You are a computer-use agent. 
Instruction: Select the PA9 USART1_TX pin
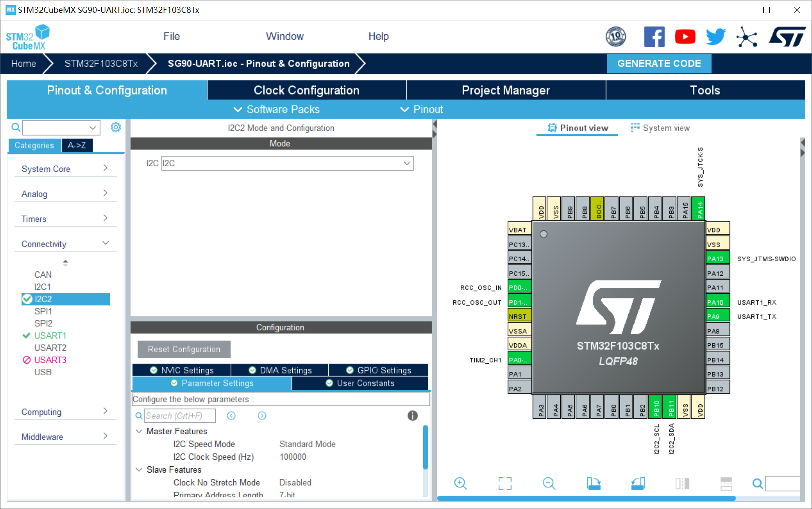[718, 316]
